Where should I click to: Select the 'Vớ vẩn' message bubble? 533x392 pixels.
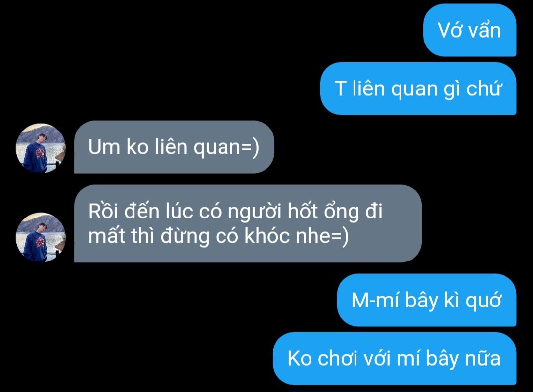click(470, 30)
